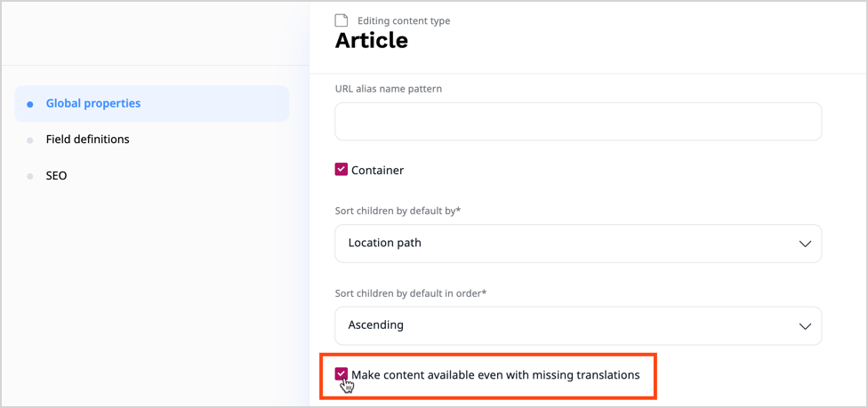
Task: Expand the Ascending sort order dropdown
Action: pyautogui.click(x=578, y=326)
